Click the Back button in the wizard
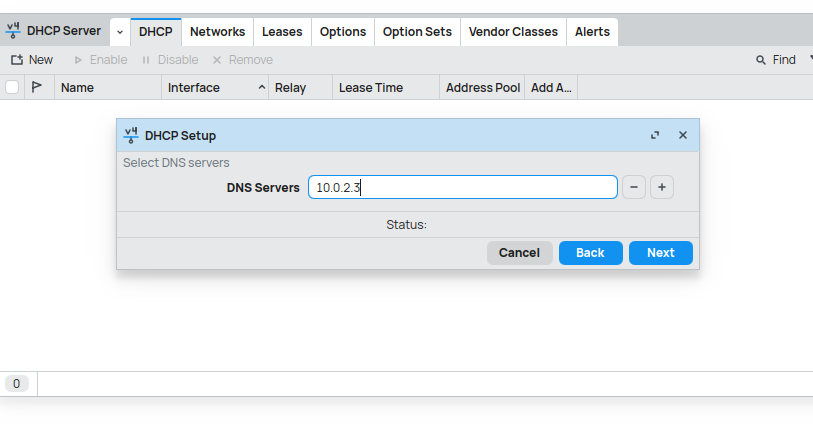The width and height of the screenshot is (813, 426). (x=590, y=253)
